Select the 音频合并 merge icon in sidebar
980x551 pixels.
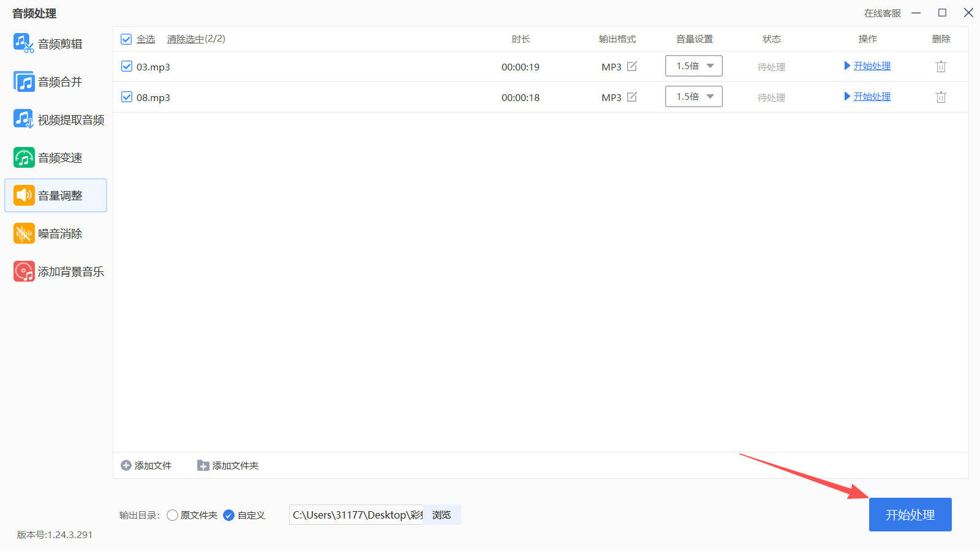tap(24, 81)
